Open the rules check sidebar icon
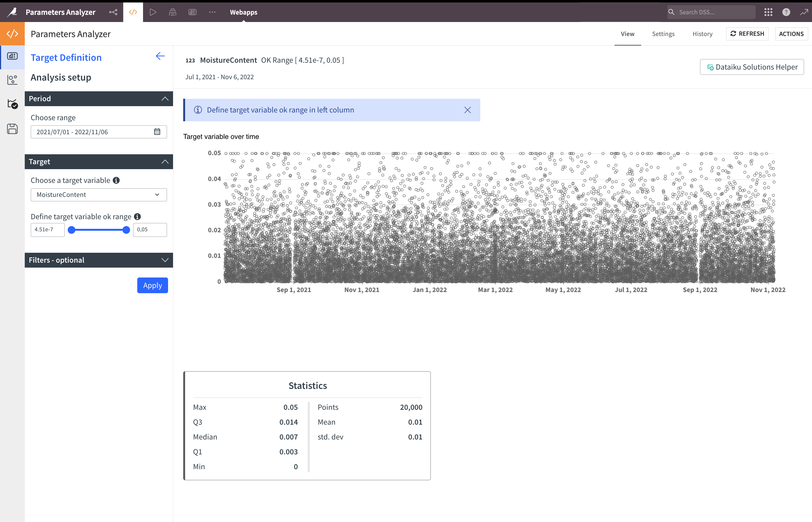 coord(12,104)
